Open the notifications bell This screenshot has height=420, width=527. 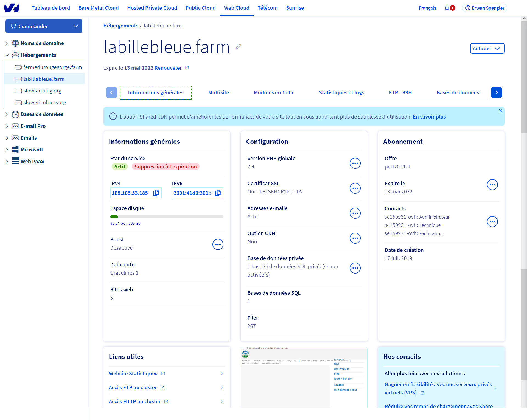pos(447,8)
